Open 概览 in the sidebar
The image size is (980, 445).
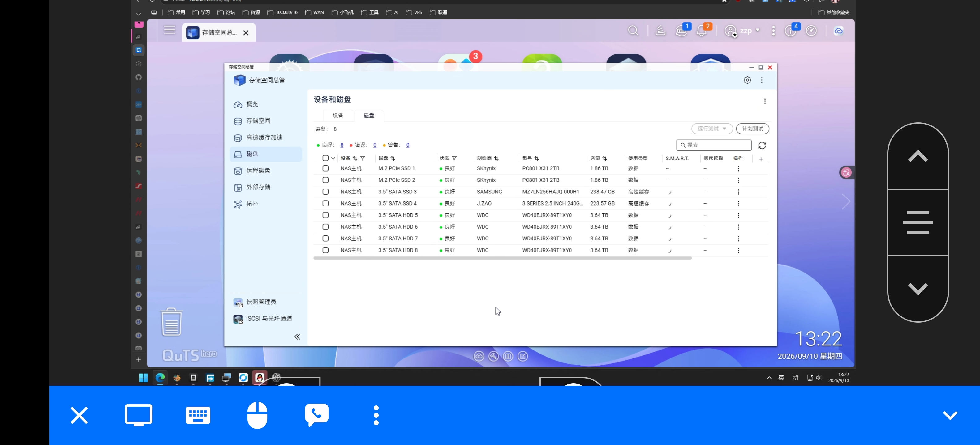[266, 104]
